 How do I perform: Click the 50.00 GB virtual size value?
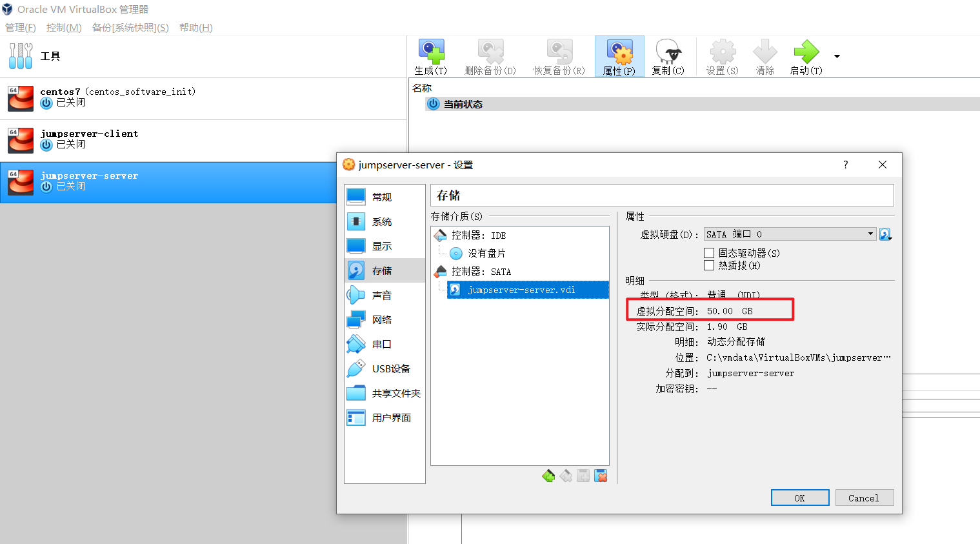(730, 311)
